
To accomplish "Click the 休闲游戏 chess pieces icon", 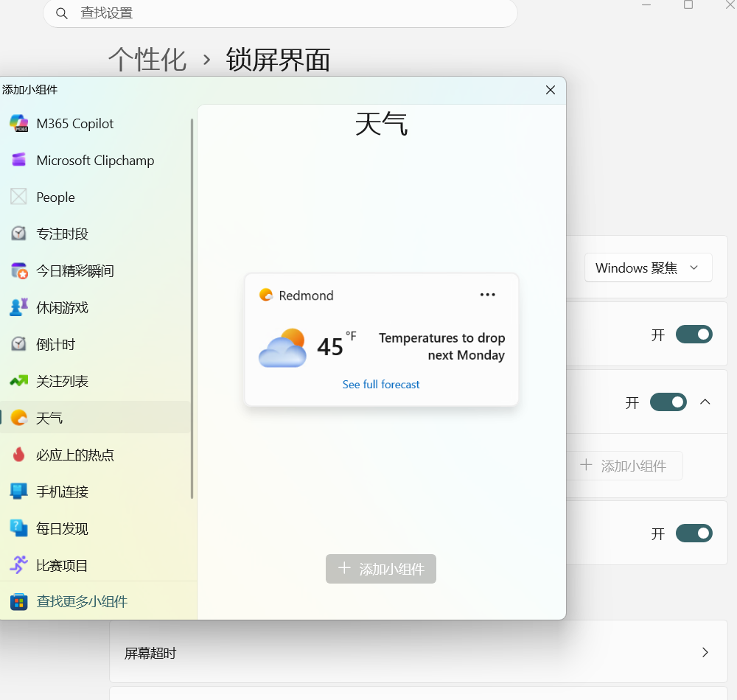I will coord(19,307).
